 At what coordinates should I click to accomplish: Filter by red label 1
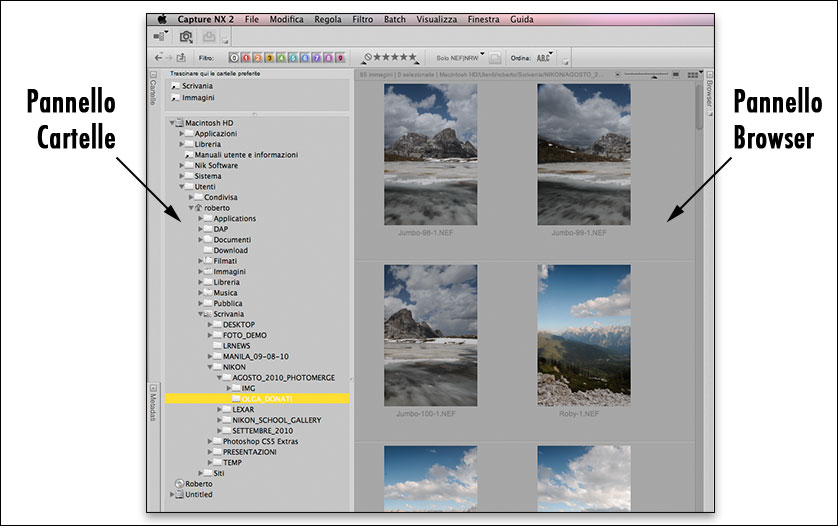[246, 58]
